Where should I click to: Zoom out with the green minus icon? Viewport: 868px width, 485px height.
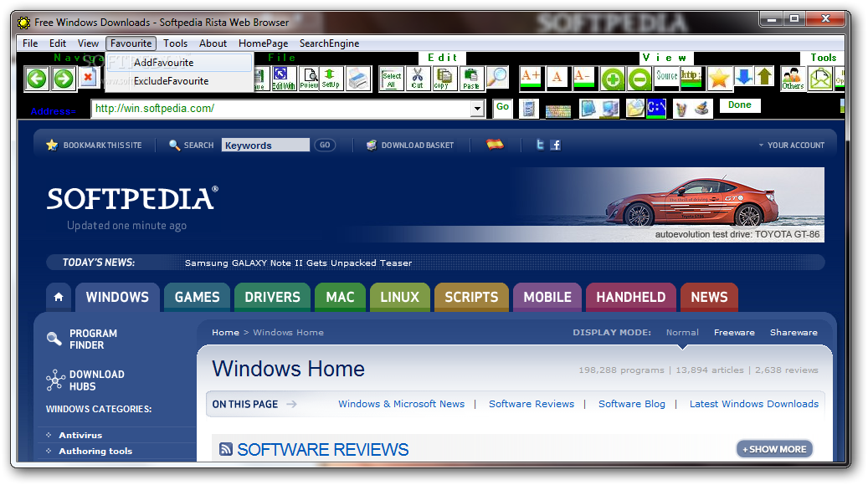(639, 79)
